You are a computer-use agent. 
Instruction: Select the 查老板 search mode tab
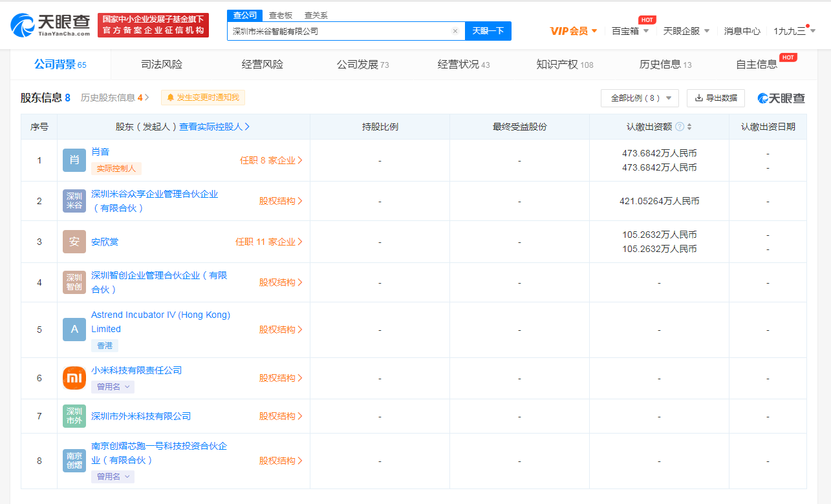[x=281, y=16]
